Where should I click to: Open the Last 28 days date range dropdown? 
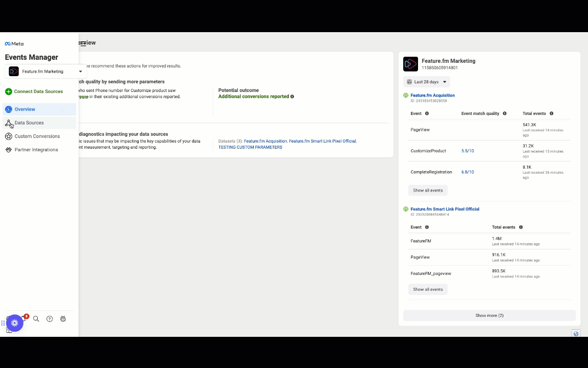tap(426, 82)
